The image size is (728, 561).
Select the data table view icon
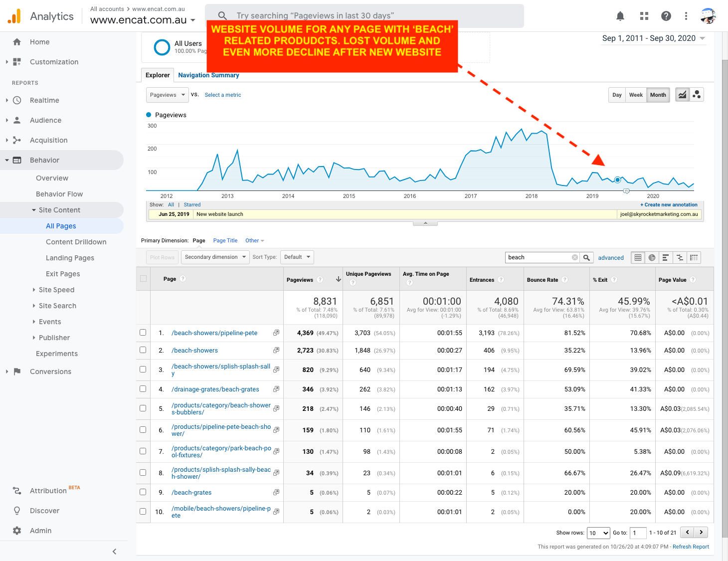(x=638, y=257)
